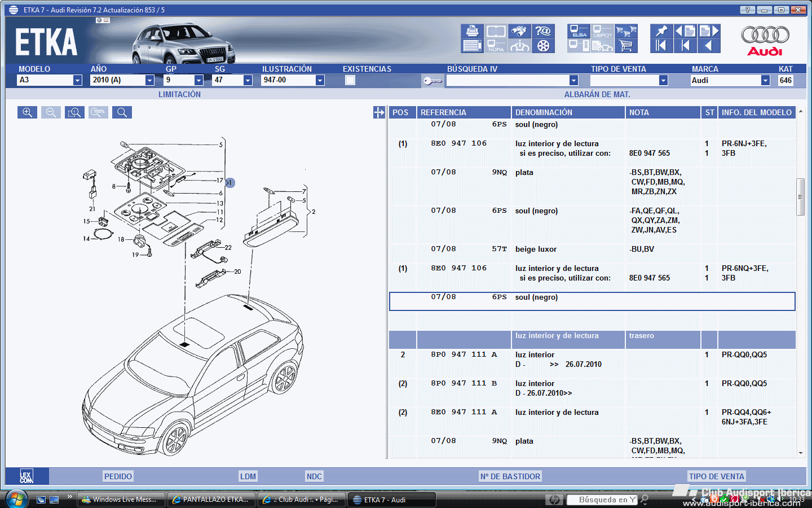The width and height of the screenshot is (812, 508).
Task: Switch to PANTALLAZO ETKA taskbar window
Action: tap(211, 500)
